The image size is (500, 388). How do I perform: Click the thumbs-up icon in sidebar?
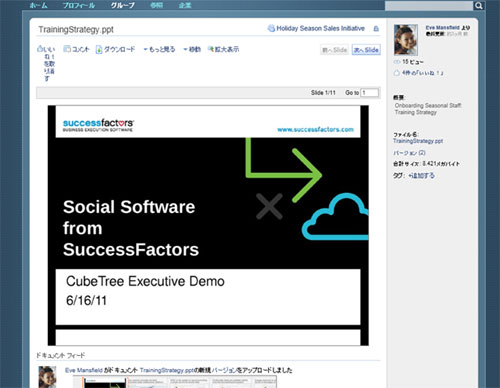tap(397, 73)
